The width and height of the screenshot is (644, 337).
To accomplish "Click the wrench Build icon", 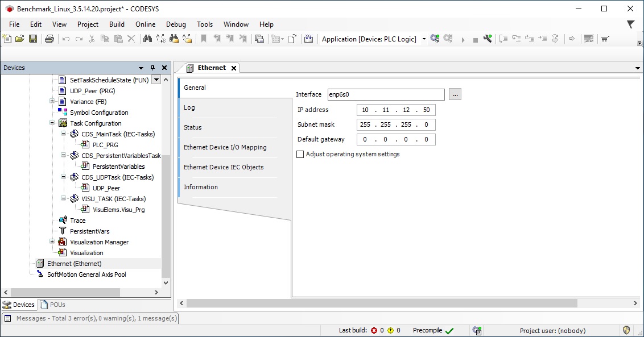I will [488, 39].
